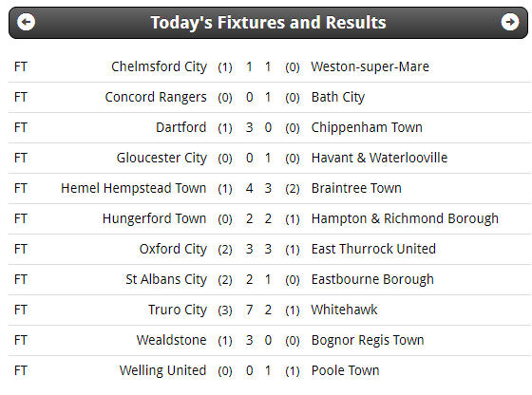Select Oxford City team name
Viewport: 532px width, 395px height.
click(x=173, y=249)
